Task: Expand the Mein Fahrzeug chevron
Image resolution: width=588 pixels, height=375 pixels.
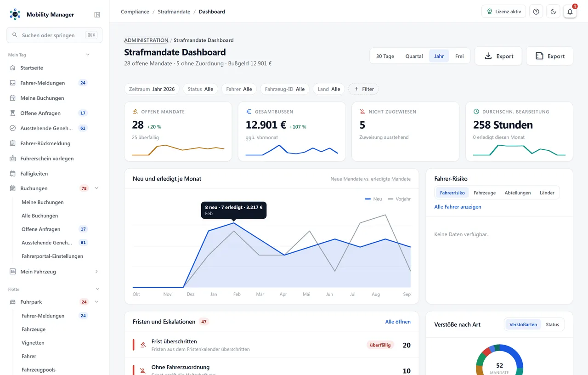Action: 96,272
